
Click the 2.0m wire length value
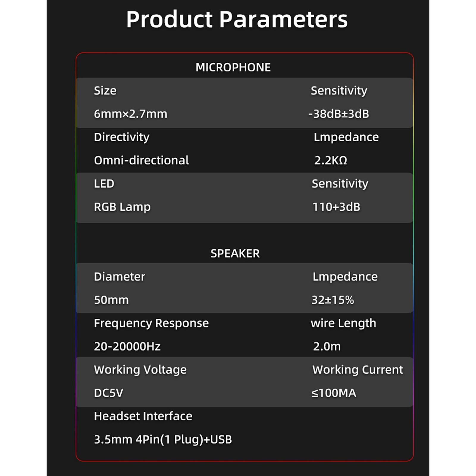click(327, 346)
